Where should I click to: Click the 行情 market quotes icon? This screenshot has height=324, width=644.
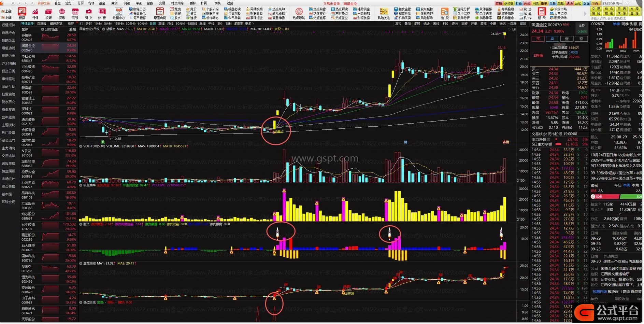click(x=35, y=13)
